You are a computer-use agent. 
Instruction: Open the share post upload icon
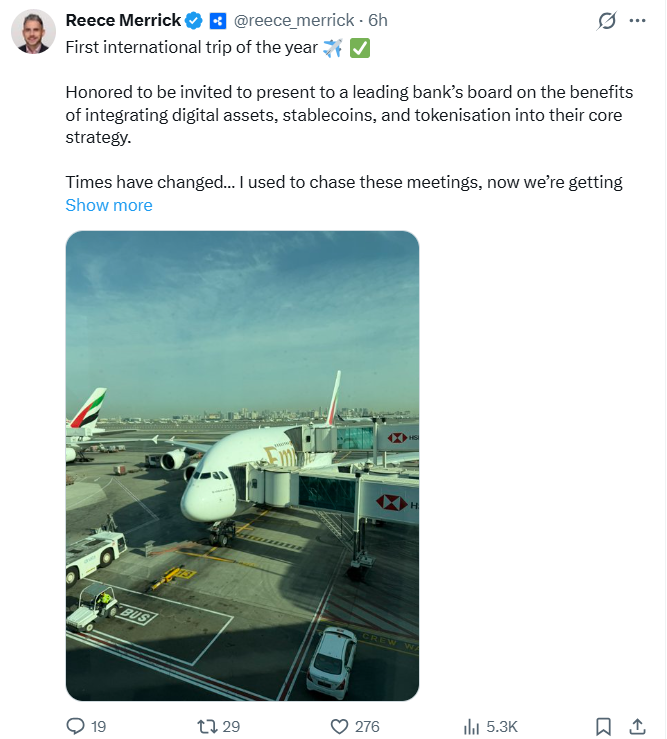[x=637, y=726]
